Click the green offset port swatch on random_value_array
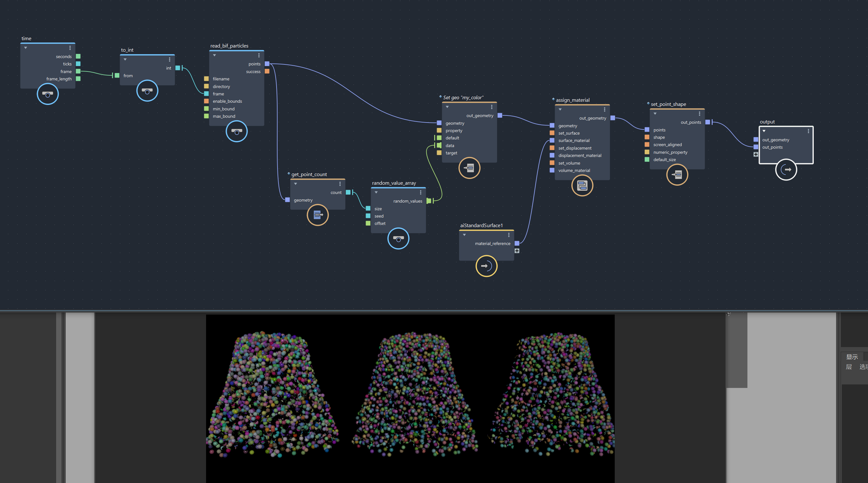 pyautogui.click(x=367, y=223)
